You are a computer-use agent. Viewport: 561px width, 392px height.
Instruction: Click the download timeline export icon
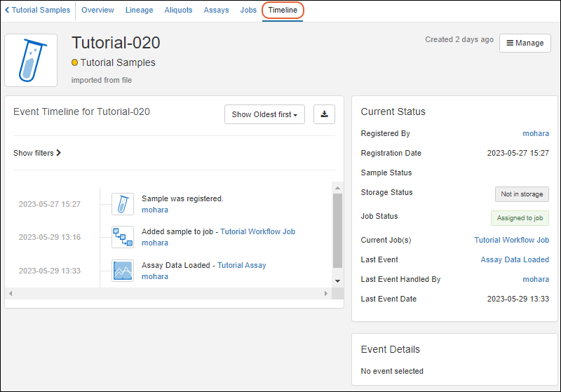coord(324,114)
